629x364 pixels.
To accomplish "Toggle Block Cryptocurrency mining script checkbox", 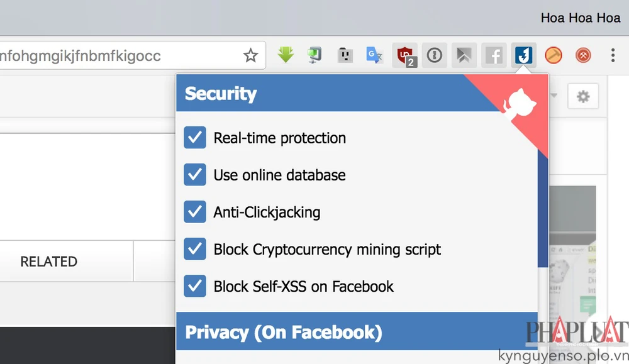I will (x=195, y=250).
